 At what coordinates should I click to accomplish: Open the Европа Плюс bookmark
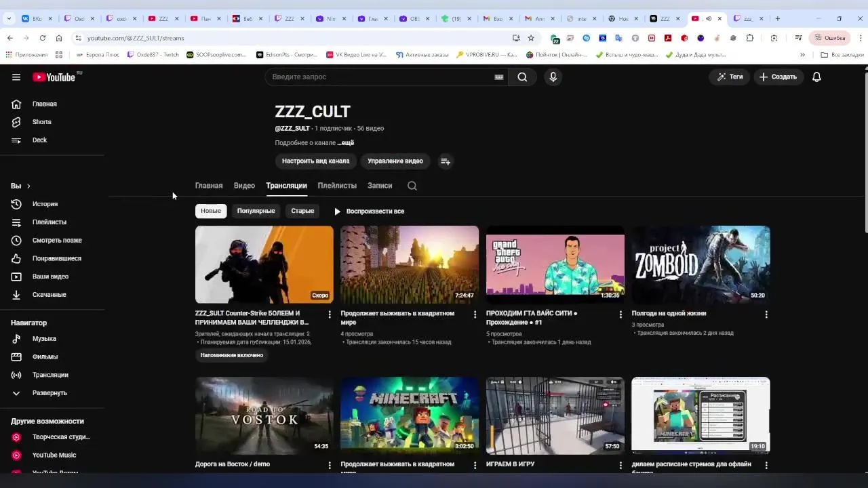(98, 55)
